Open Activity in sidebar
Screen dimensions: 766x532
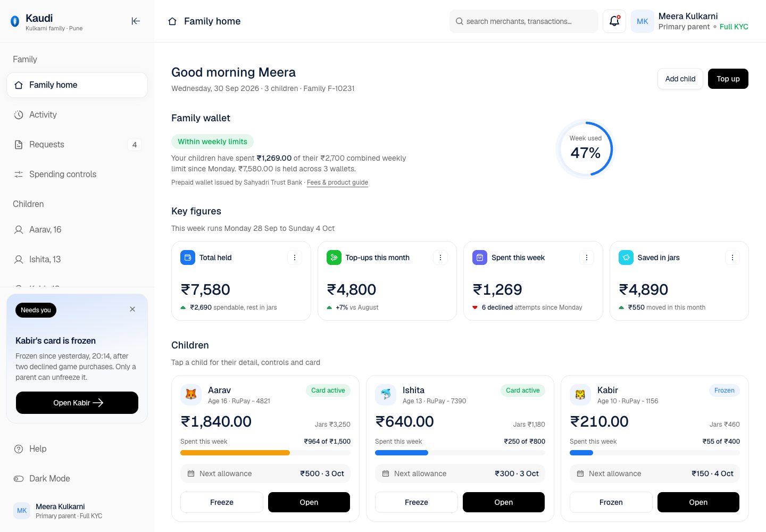tap(77, 115)
